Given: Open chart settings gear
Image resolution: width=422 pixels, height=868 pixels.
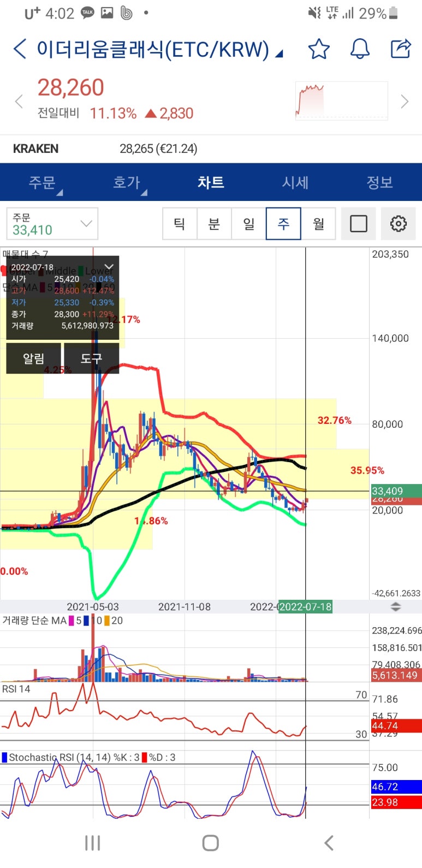Looking at the screenshot, I should point(399,224).
